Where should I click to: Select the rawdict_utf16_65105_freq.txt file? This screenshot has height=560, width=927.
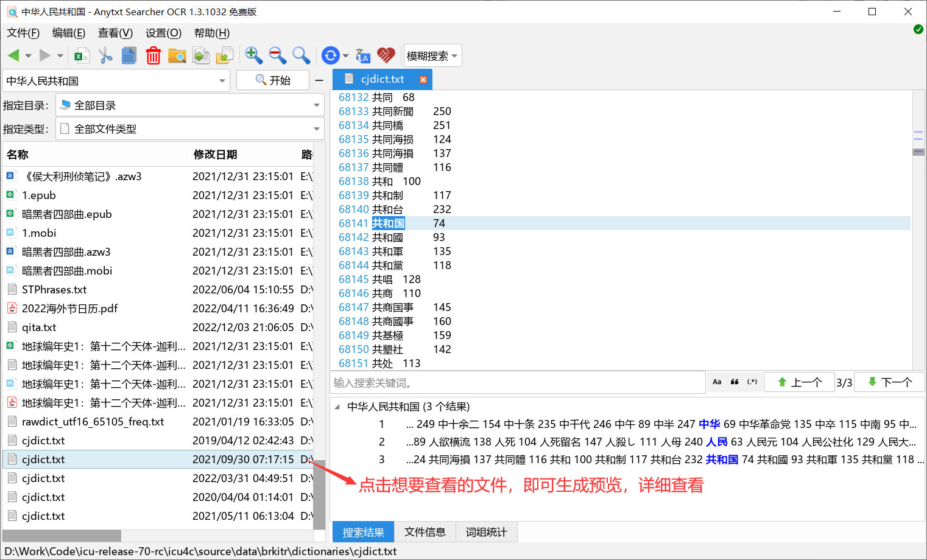(x=158, y=422)
